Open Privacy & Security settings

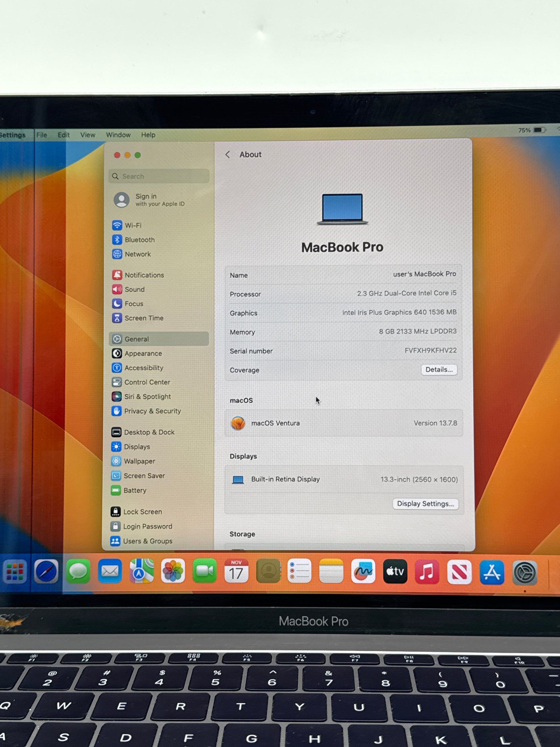(x=152, y=411)
